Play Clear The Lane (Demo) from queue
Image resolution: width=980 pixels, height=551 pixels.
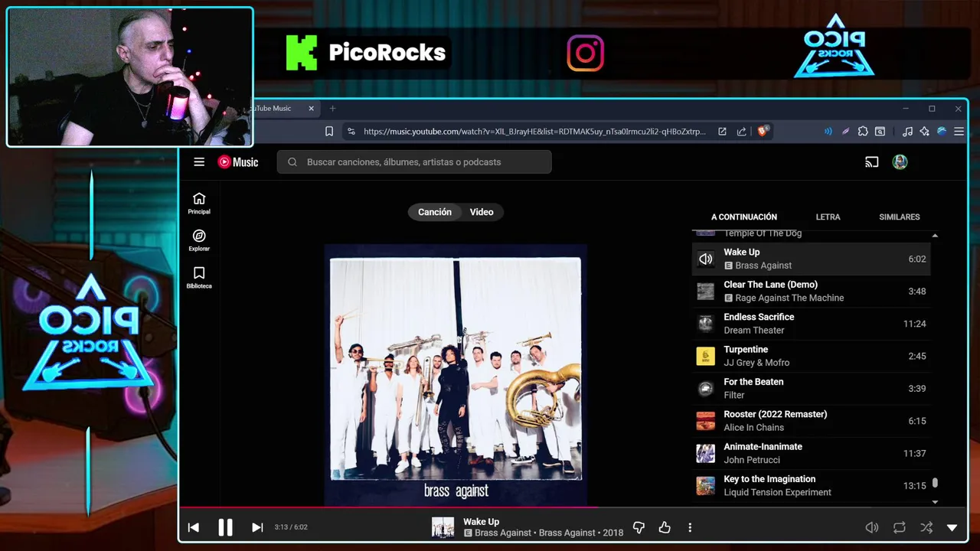tap(811, 291)
